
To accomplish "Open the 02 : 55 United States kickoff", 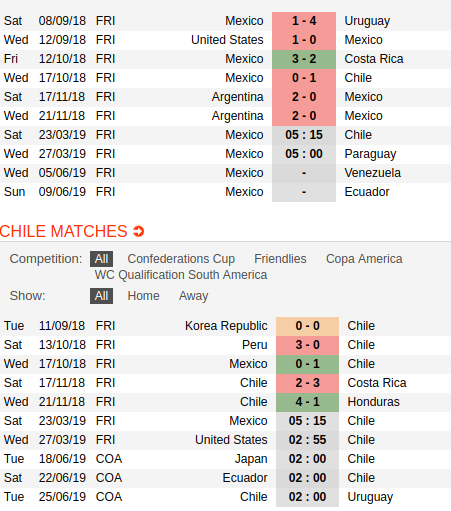I will click(307, 440).
